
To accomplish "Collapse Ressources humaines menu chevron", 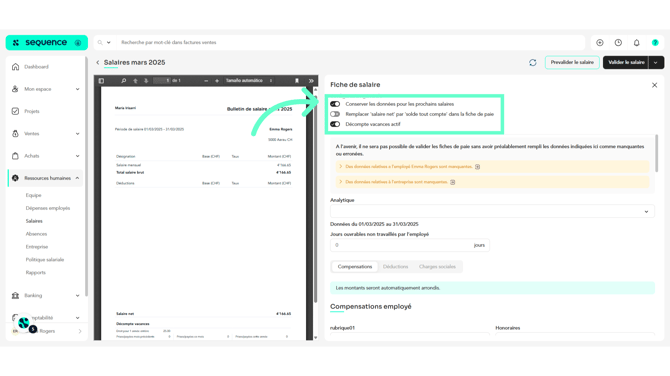I will [77, 178].
